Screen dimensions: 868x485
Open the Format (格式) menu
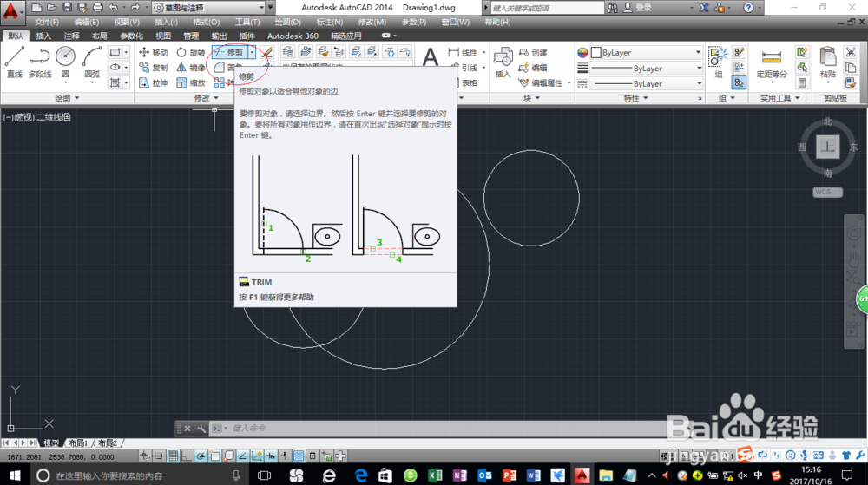(x=206, y=22)
